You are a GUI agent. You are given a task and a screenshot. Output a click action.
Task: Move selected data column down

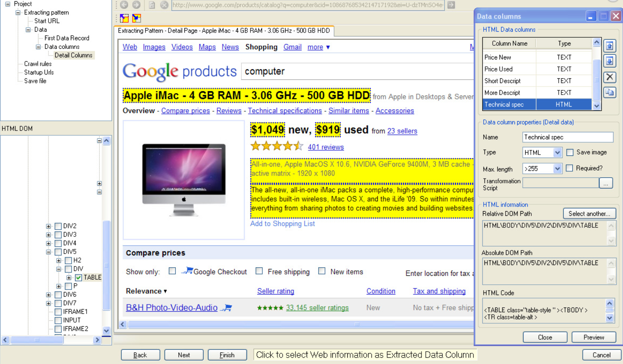point(610,61)
